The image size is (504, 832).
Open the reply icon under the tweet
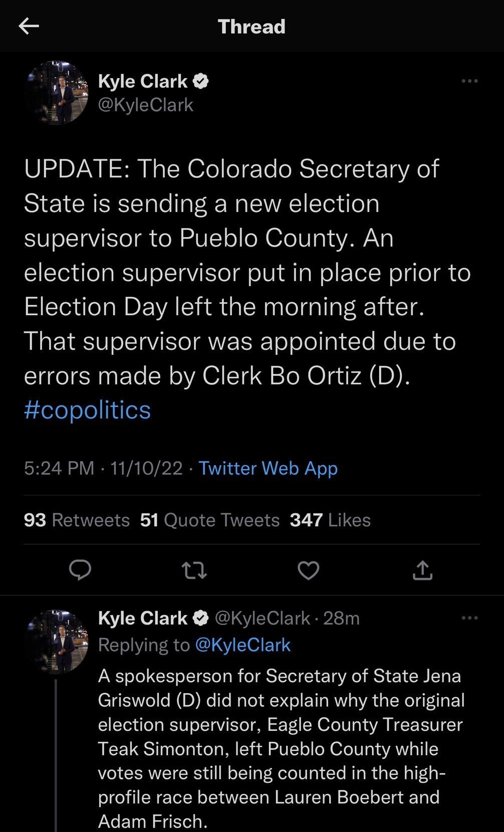pyautogui.click(x=80, y=570)
